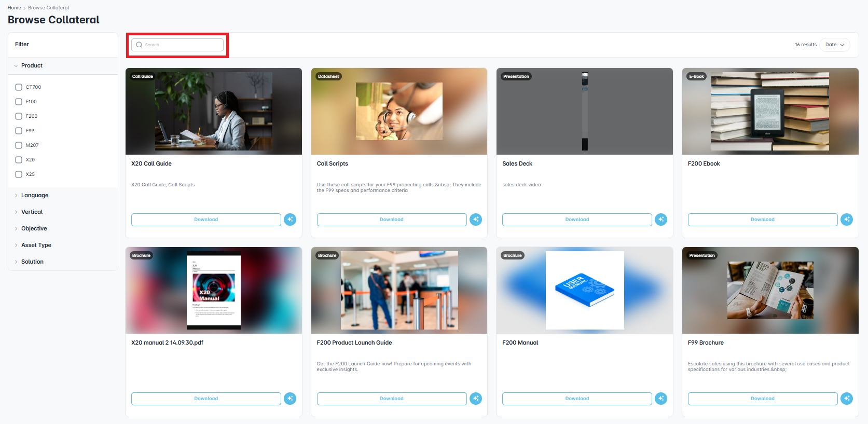Image resolution: width=868 pixels, height=424 pixels.
Task: Collapse the Product filter section
Action: click(x=32, y=66)
